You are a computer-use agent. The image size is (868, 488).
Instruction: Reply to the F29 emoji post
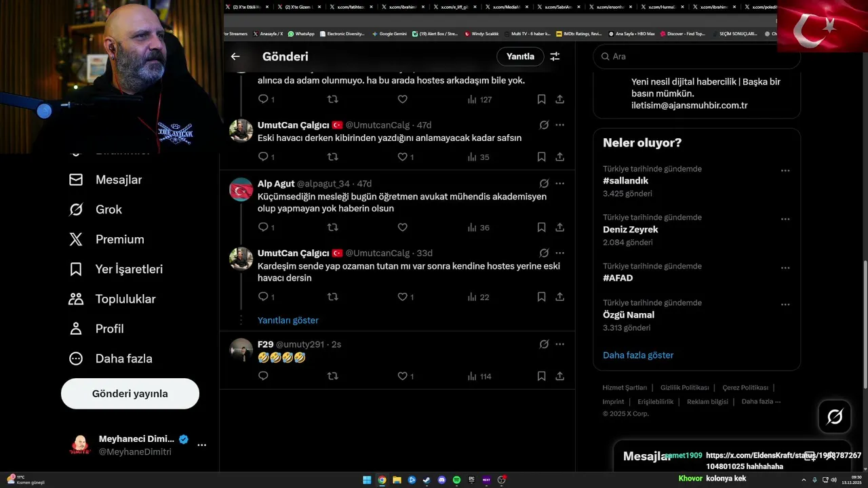tap(263, 375)
